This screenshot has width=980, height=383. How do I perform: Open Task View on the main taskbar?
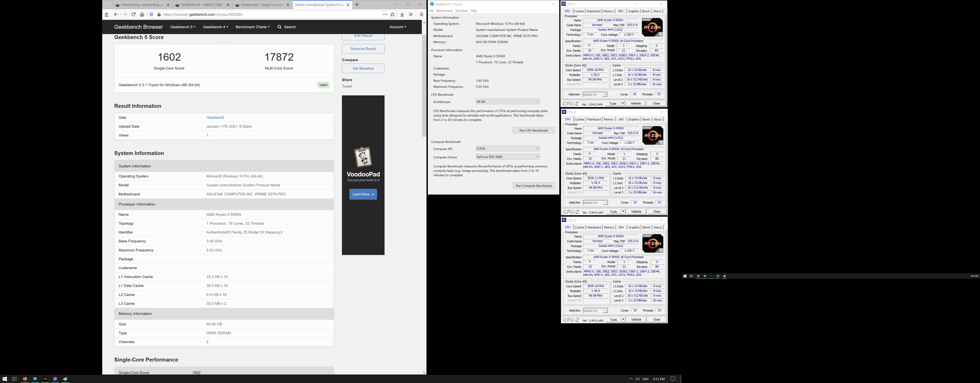pyautogui.click(x=14, y=379)
